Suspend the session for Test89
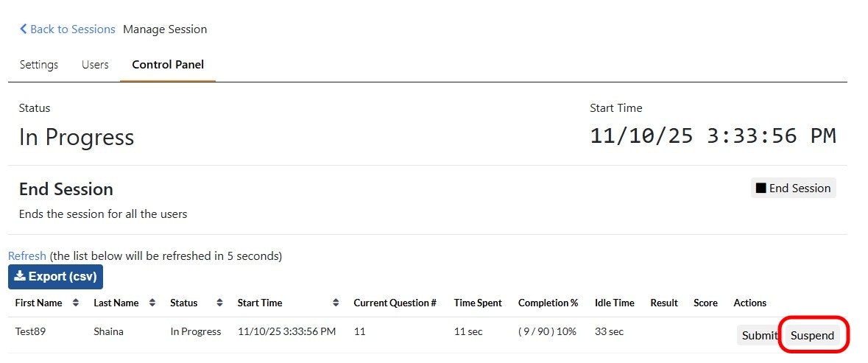 coord(812,336)
